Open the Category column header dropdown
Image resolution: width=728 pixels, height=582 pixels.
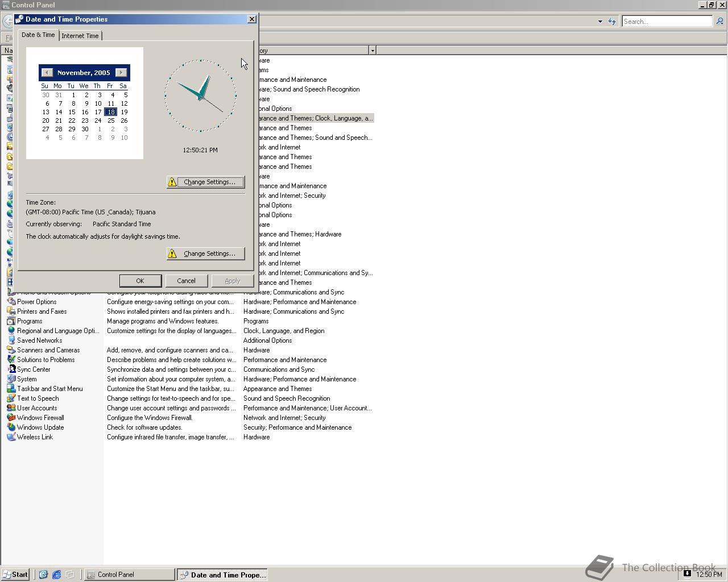(373, 51)
